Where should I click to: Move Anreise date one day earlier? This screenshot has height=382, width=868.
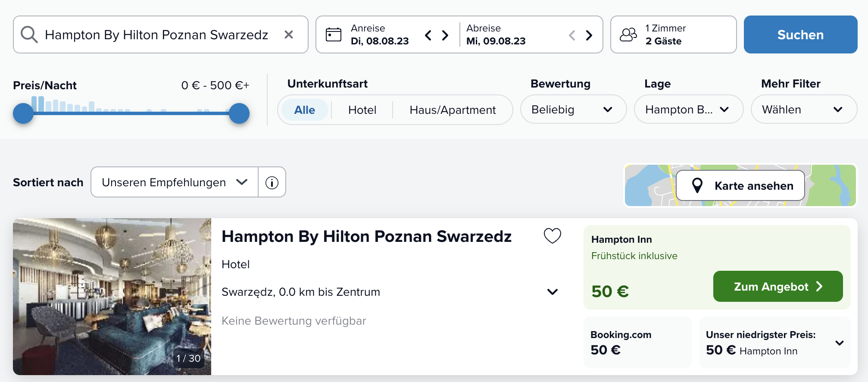[428, 35]
